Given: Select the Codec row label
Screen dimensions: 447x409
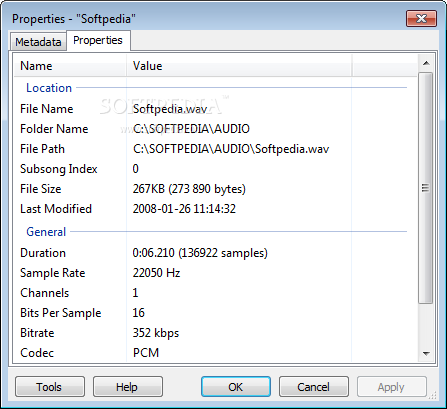Looking at the screenshot, I should coord(37,353).
